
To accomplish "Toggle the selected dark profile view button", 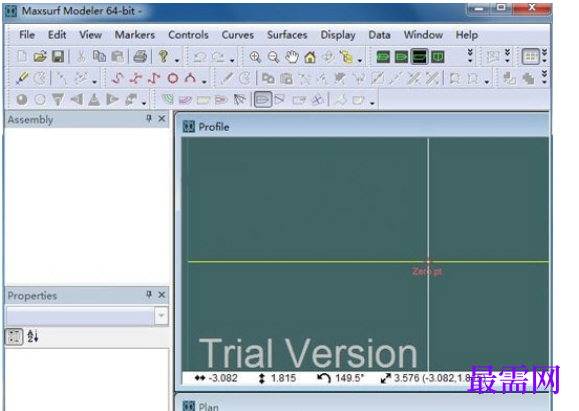I will coord(419,57).
